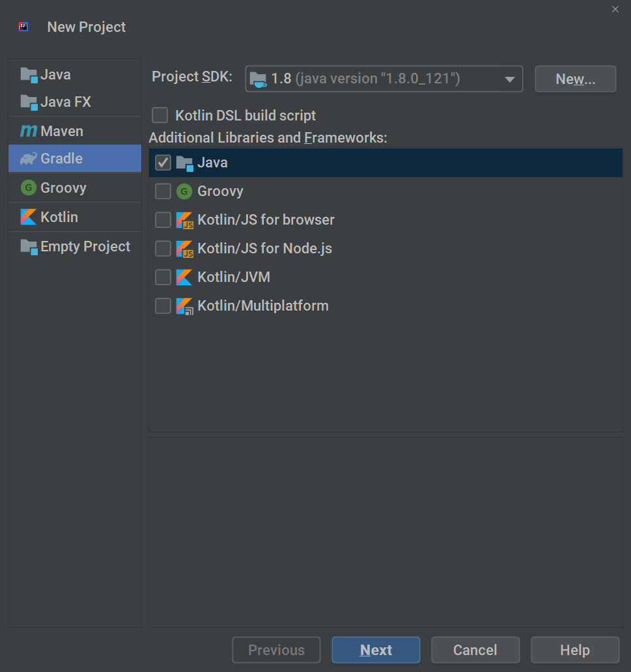This screenshot has width=631, height=672.
Task: Click the disabled Previous button
Action: point(277,650)
